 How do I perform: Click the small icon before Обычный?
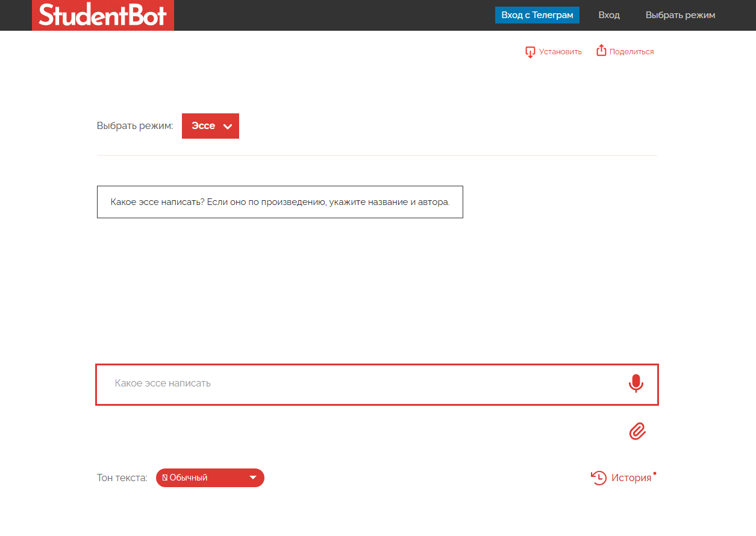click(x=164, y=478)
